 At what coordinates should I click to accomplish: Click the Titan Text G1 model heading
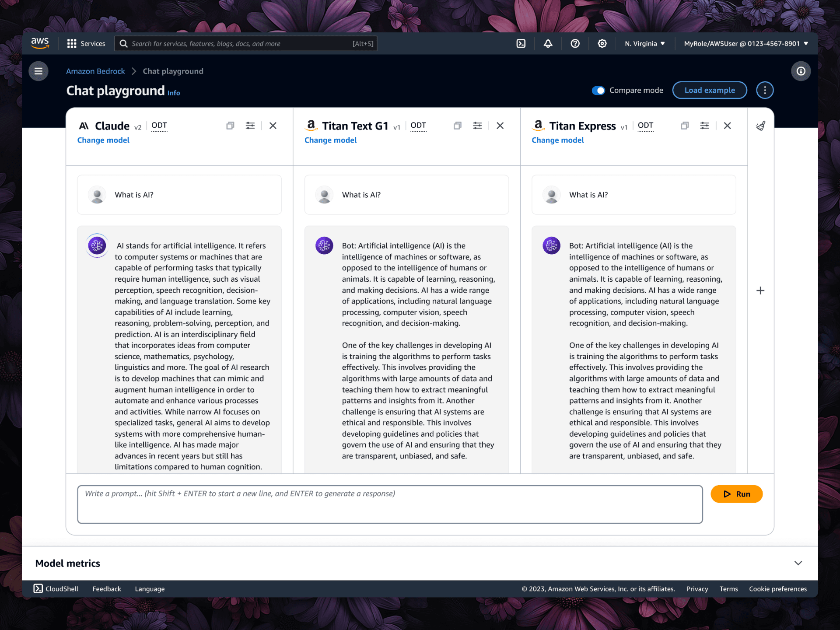pos(355,126)
